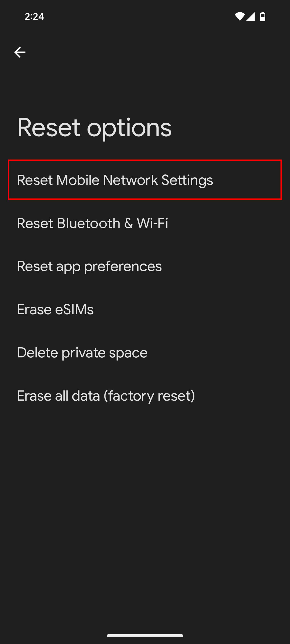Image resolution: width=290 pixels, height=644 pixels.
Task: Tap Reset app preferences
Action: pyautogui.click(x=89, y=266)
